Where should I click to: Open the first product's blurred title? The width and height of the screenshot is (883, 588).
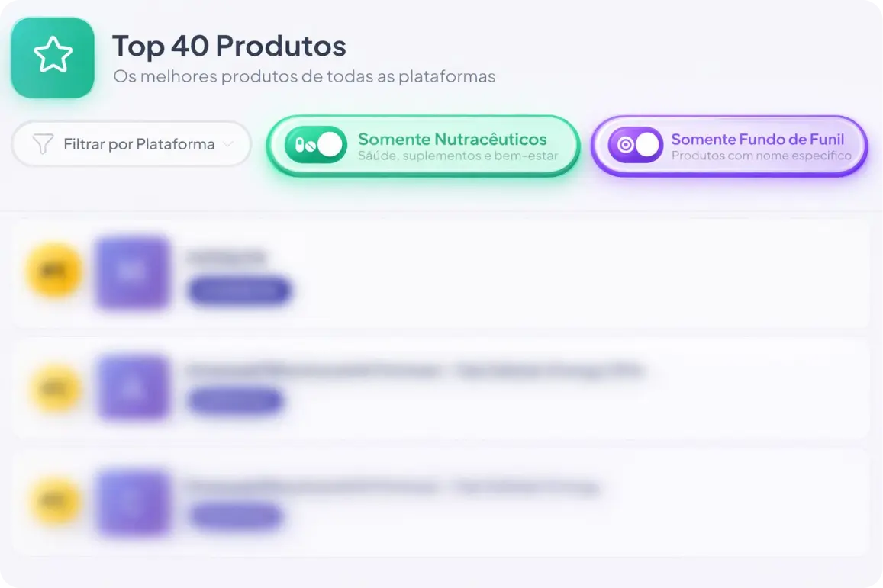point(226,257)
